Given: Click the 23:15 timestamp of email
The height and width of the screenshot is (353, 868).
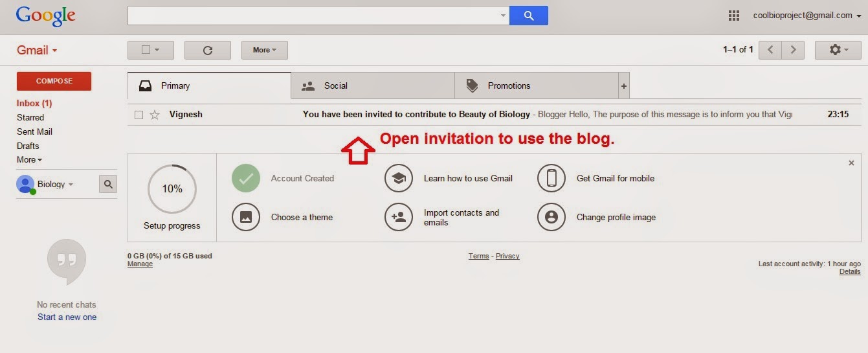Looking at the screenshot, I should [838, 115].
